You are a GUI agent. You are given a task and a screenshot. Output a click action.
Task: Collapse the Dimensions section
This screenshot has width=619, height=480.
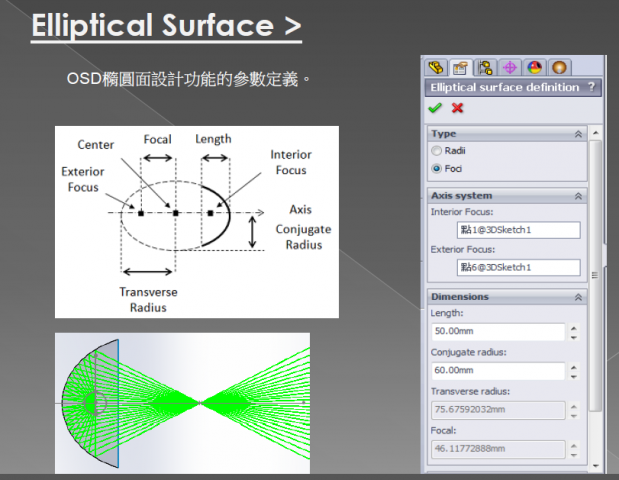[x=577, y=297]
